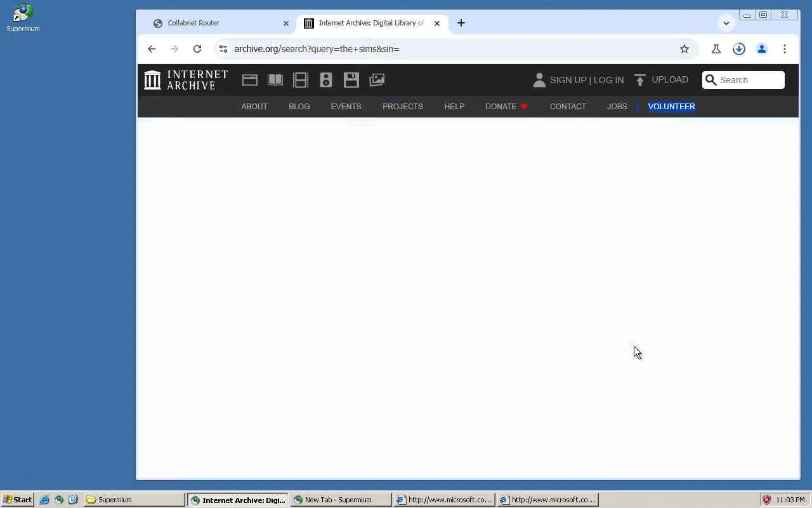Open the PROJECTS navigation link

[x=403, y=107]
